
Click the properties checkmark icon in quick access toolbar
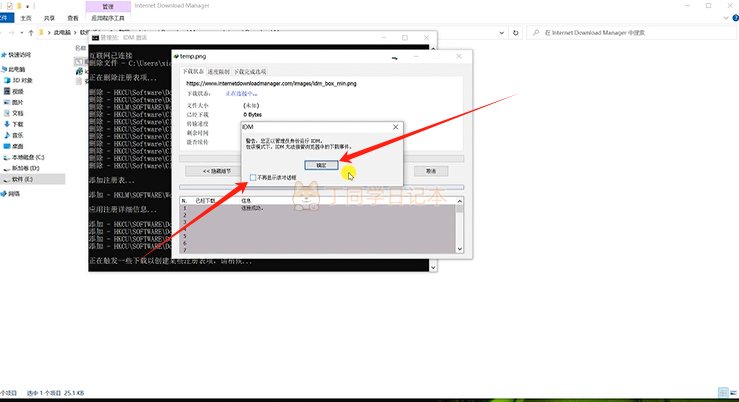9,6
